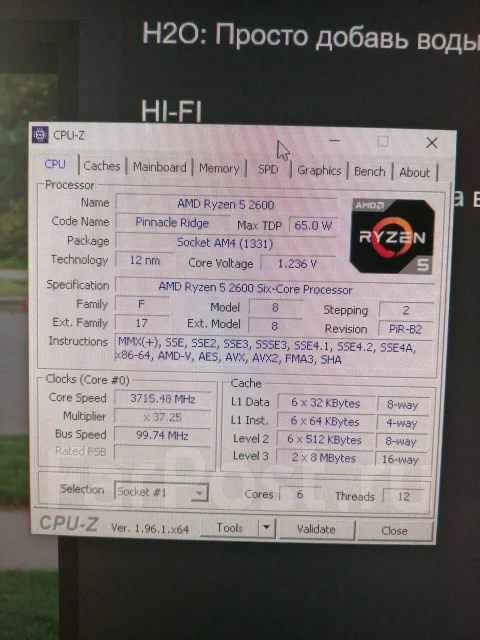Click the AMD Ryzen 5 logo image
Viewport: 480px width, 640px height.
click(392, 236)
